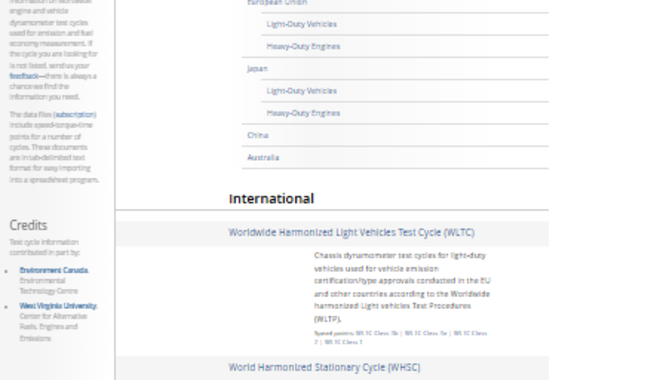Open the feedback link in sidebar
This screenshot has height=380, width=660.
(x=24, y=76)
